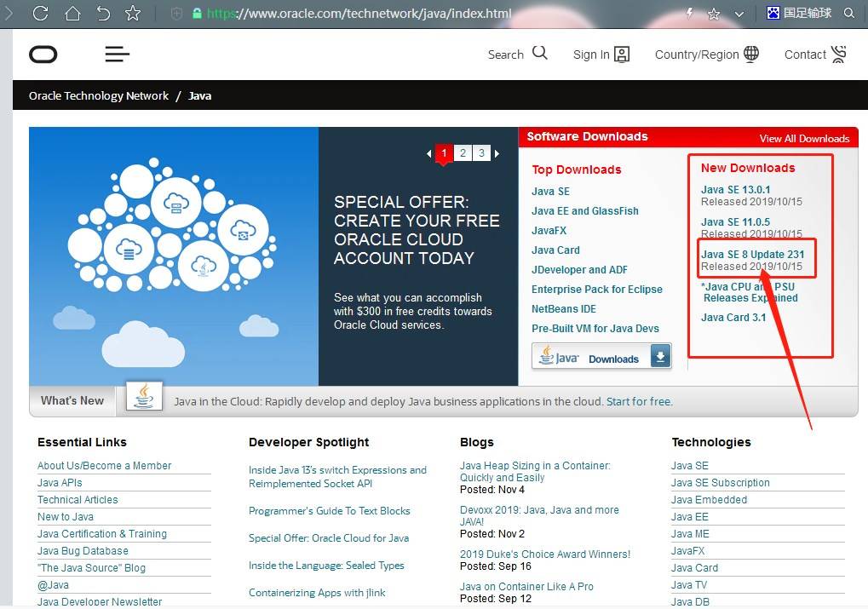Click Oracle Technology Network breadcrumb
The image size is (868, 609).
[99, 96]
